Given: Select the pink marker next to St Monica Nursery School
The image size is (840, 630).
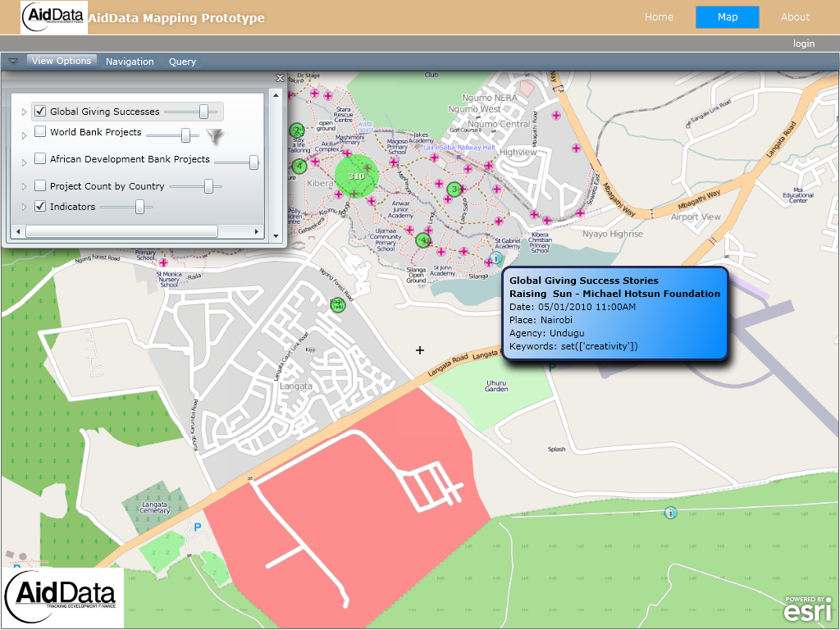Looking at the screenshot, I should pyautogui.click(x=163, y=262).
